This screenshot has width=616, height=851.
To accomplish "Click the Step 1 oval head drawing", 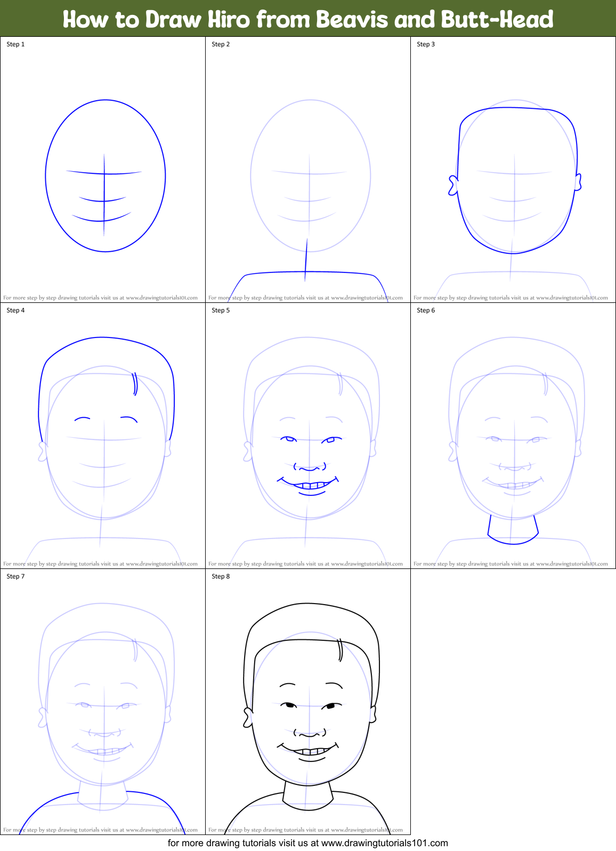I will pos(106,175).
